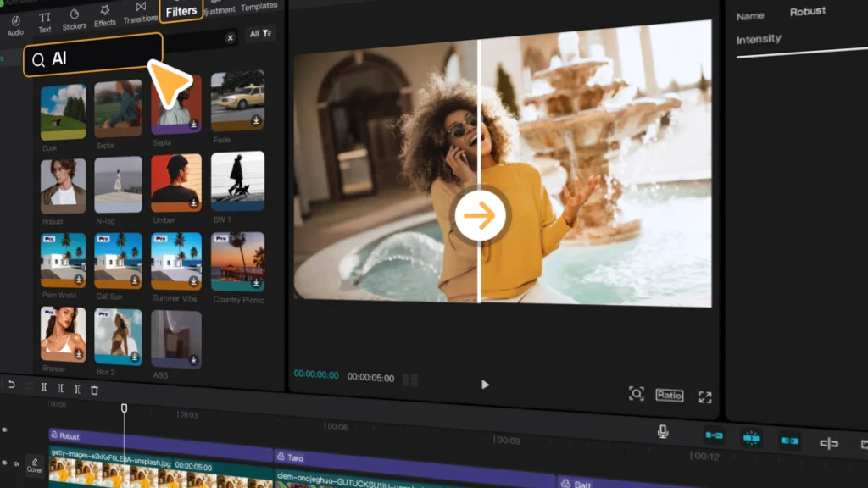The height and width of the screenshot is (488, 868).
Task: Open the Templates tab
Action: (259, 7)
